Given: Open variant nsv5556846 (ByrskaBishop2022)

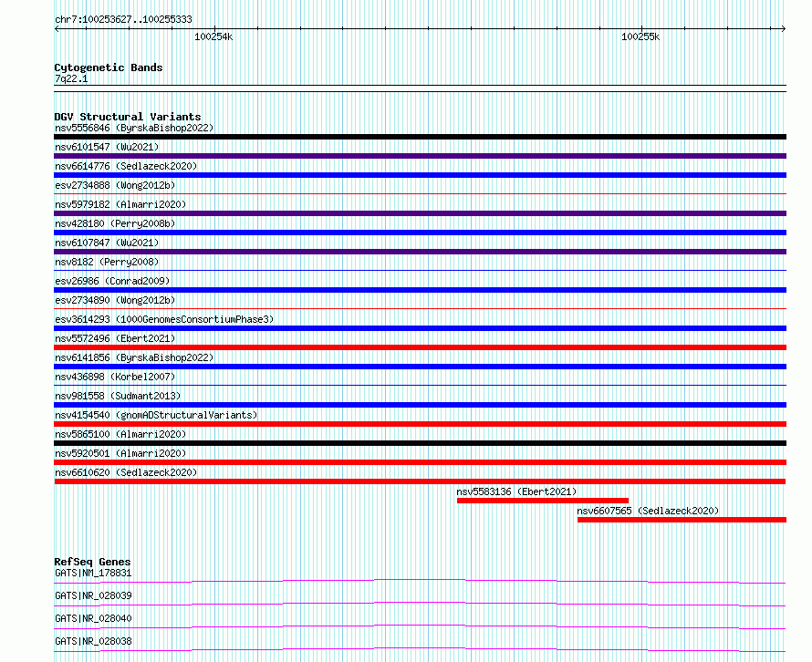Looking at the screenshot, I should tap(134, 128).
